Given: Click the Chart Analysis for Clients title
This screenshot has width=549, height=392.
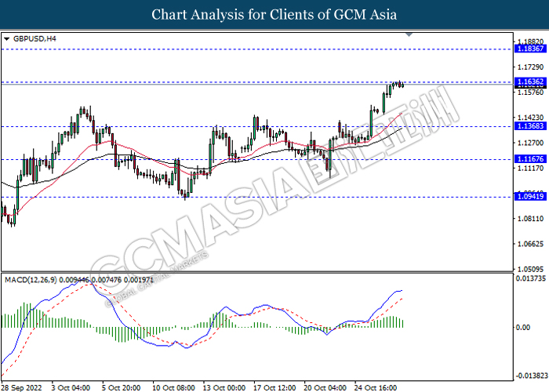Looking at the screenshot, I should (x=274, y=14).
